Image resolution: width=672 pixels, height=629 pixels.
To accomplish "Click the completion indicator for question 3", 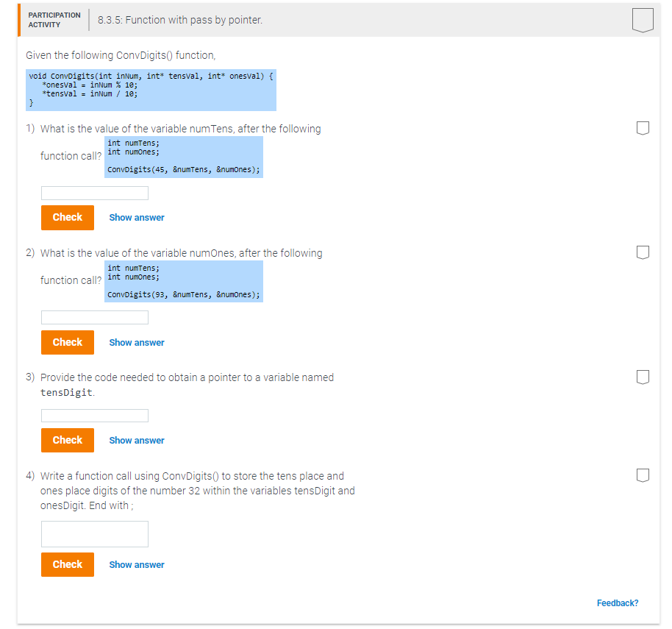I will coord(643,376).
